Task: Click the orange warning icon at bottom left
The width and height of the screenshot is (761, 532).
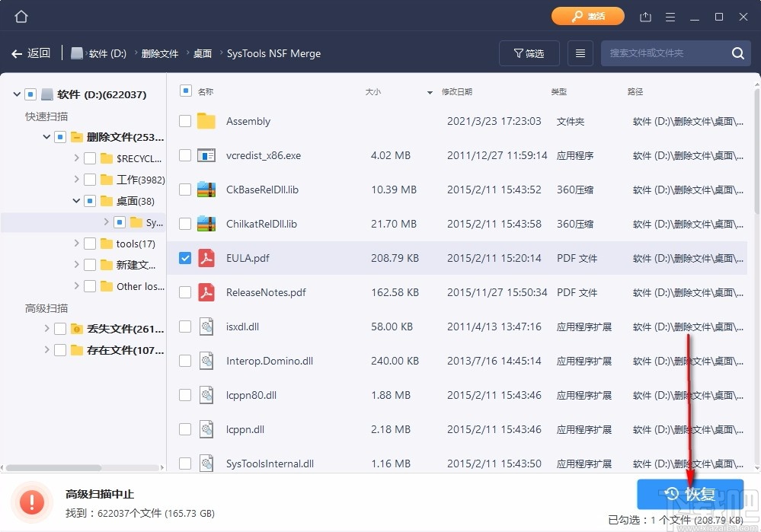Action: (x=31, y=501)
